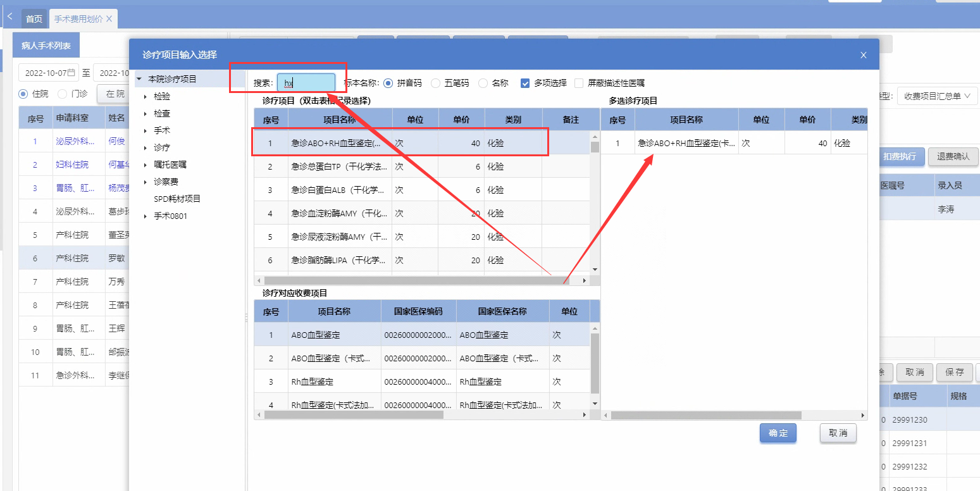Click the 类别 header in 诊疗项目 table
The width and height of the screenshot is (980, 491).
513,120
